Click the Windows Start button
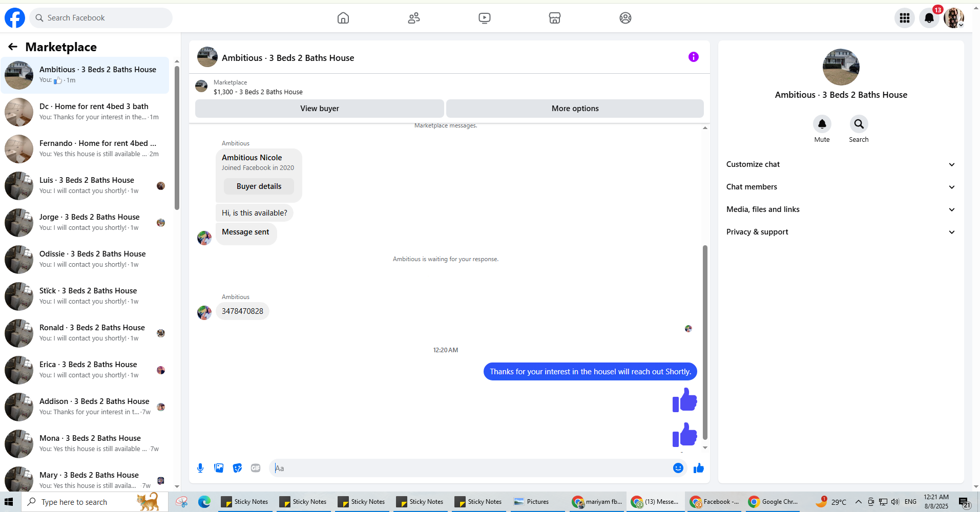The image size is (980, 512). (x=9, y=502)
